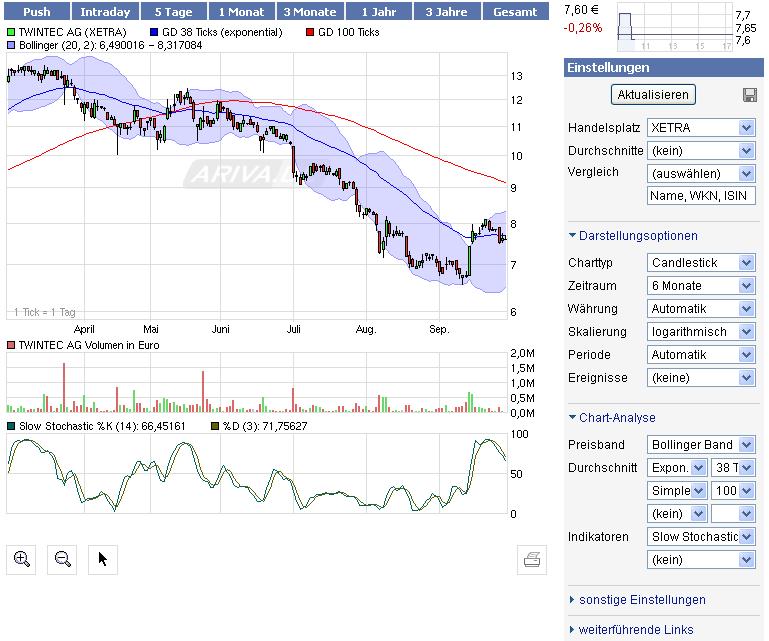Select the 3 Monate time range tab

click(x=311, y=12)
